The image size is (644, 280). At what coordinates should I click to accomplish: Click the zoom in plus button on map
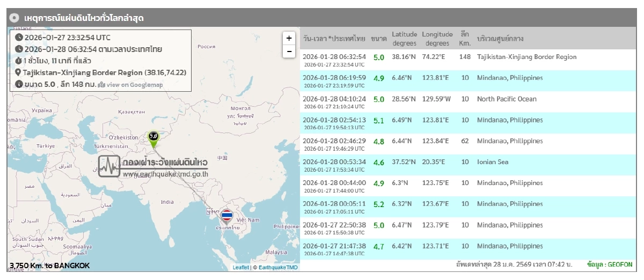click(x=289, y=38)
